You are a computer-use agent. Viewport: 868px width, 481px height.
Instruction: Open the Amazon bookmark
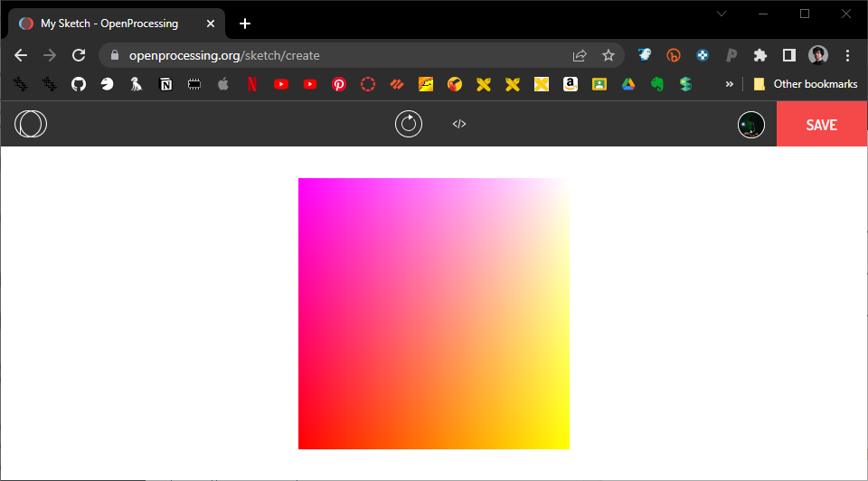(570, 84)
